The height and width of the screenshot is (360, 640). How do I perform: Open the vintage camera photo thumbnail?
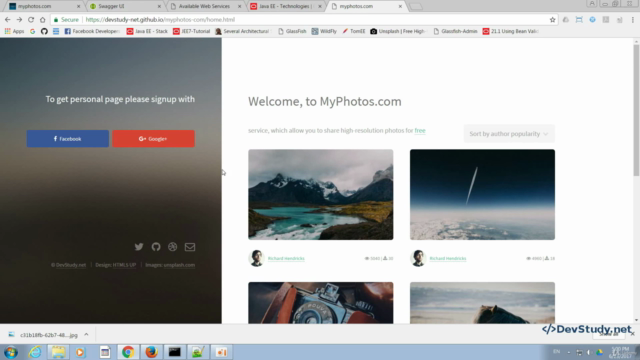(321, 303)
